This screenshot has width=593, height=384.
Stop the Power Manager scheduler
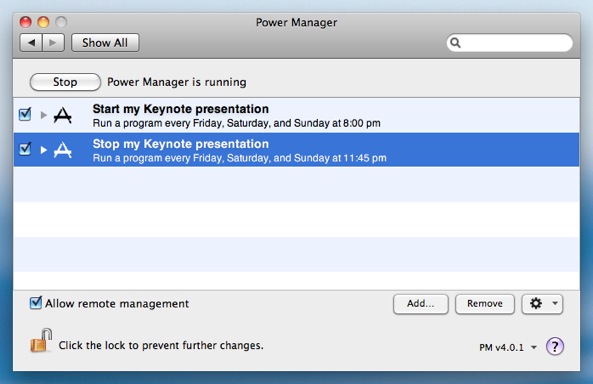pos(65,82)
